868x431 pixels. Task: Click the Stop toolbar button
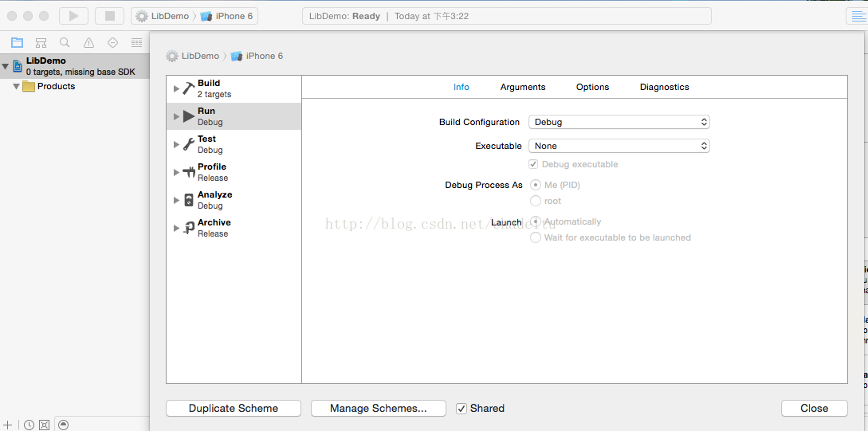coord(110,16)
